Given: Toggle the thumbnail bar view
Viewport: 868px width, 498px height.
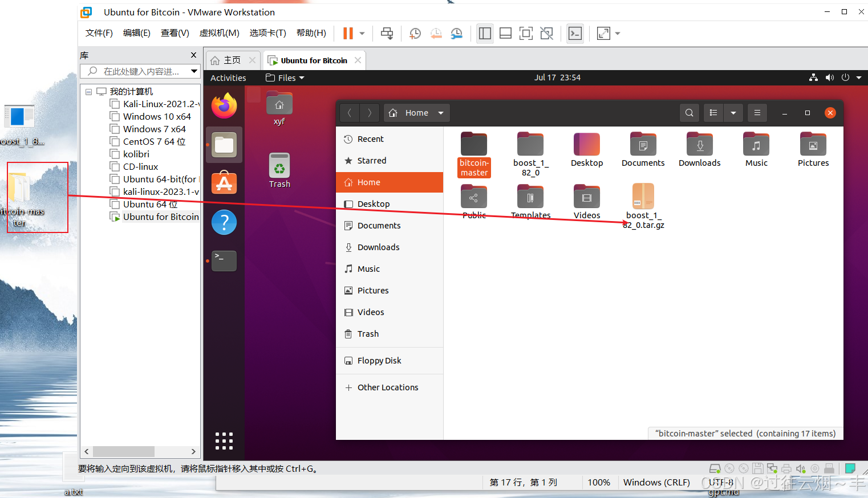Looking at the screenshot, I should pos(505,33).
